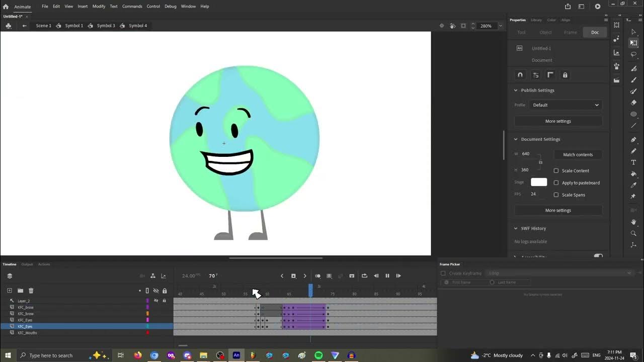Delete layer using the trash icon
The width and height of the screenshot is (644, 362).
pos(31,291)
